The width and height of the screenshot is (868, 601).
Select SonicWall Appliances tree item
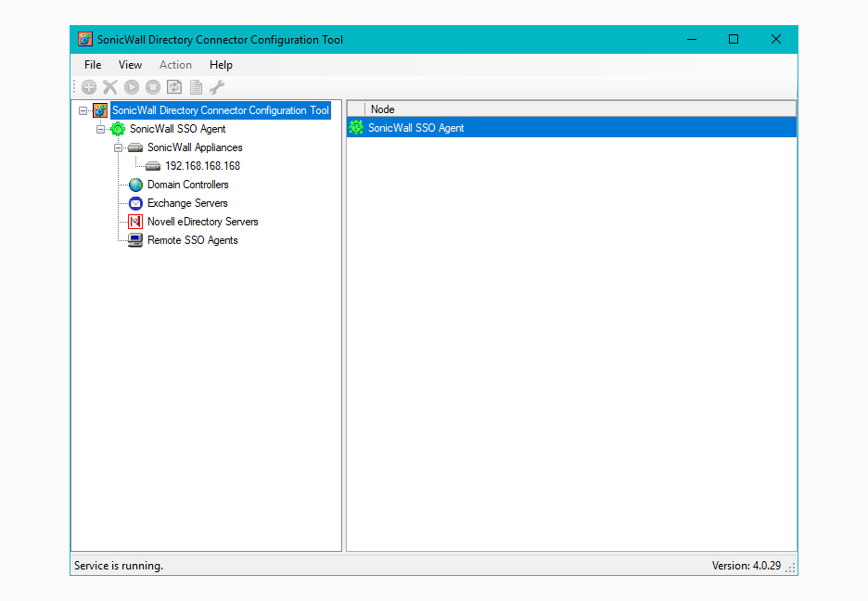195,147
